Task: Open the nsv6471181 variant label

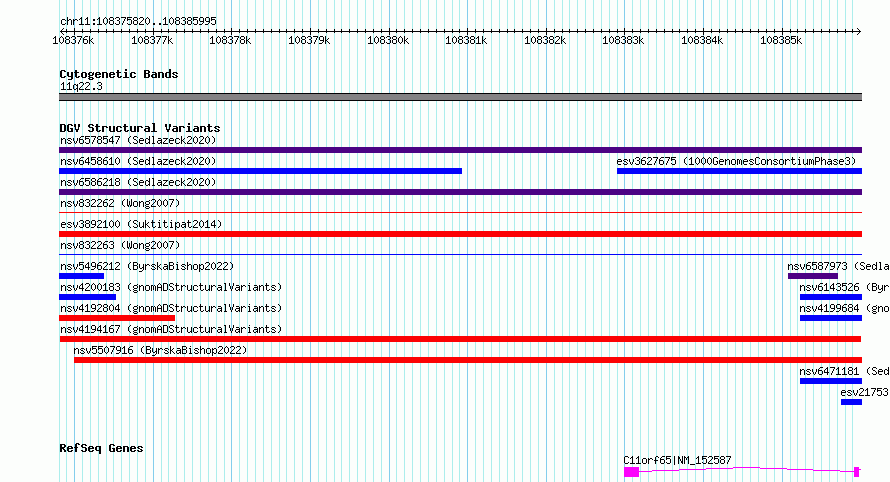Action: click(845, 371)
